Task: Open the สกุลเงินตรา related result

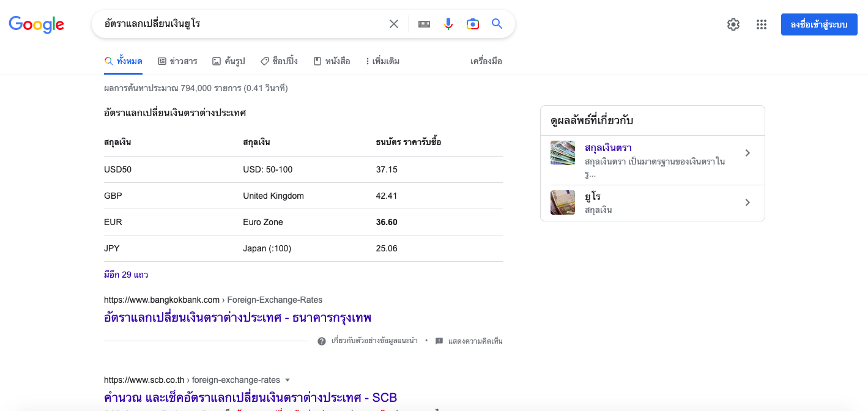Action: (608, 148)
